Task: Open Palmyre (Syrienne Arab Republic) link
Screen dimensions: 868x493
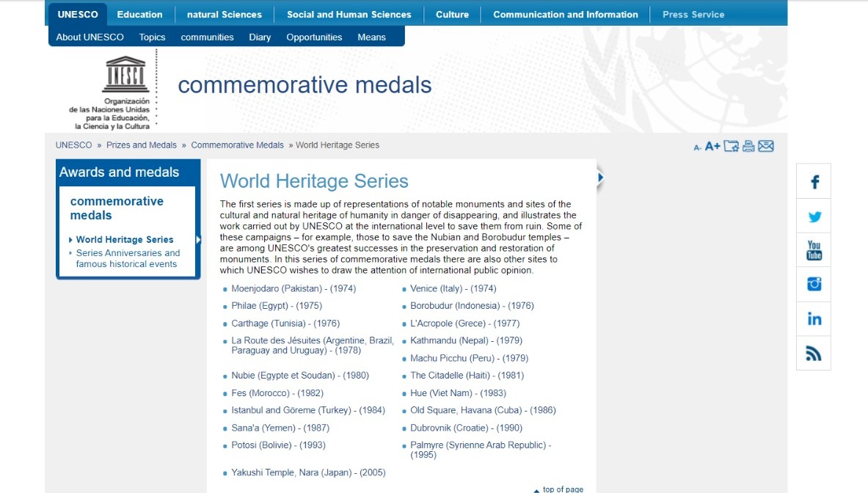Action: point(481,450)
